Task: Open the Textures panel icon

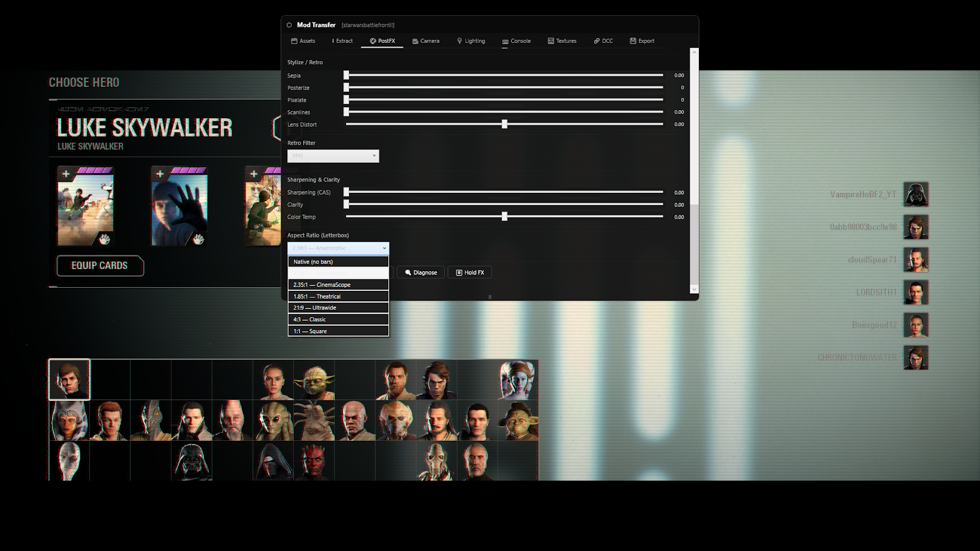Action: 550,41
